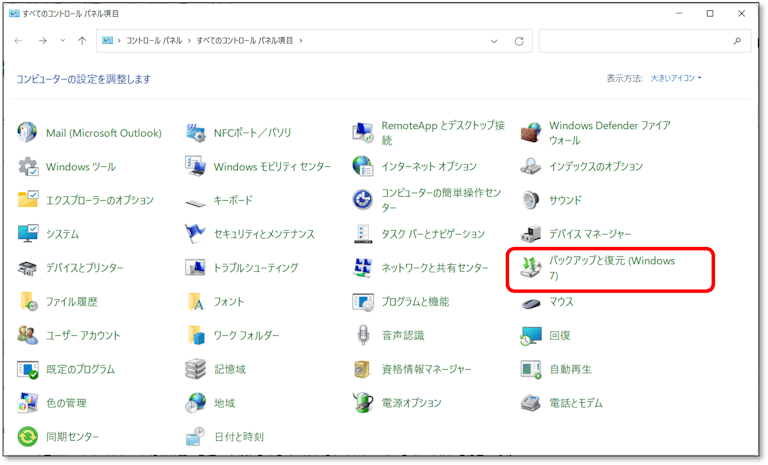Open デバイス マネージャー icon
This screenshot has width=768, height=465.
[x=531, y=234]
